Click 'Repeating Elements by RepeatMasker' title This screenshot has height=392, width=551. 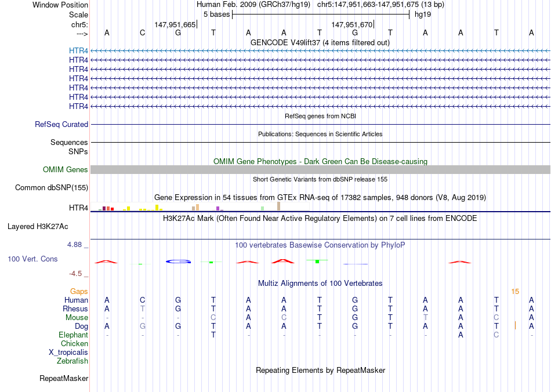(321, 370)
